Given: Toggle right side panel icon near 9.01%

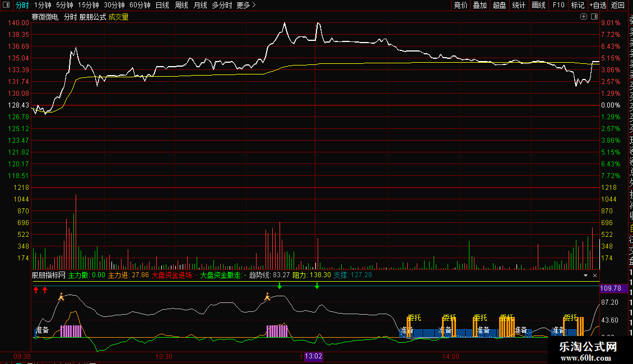Looking at the screenshot, I should pyautogui.click(x=594, y=17).
